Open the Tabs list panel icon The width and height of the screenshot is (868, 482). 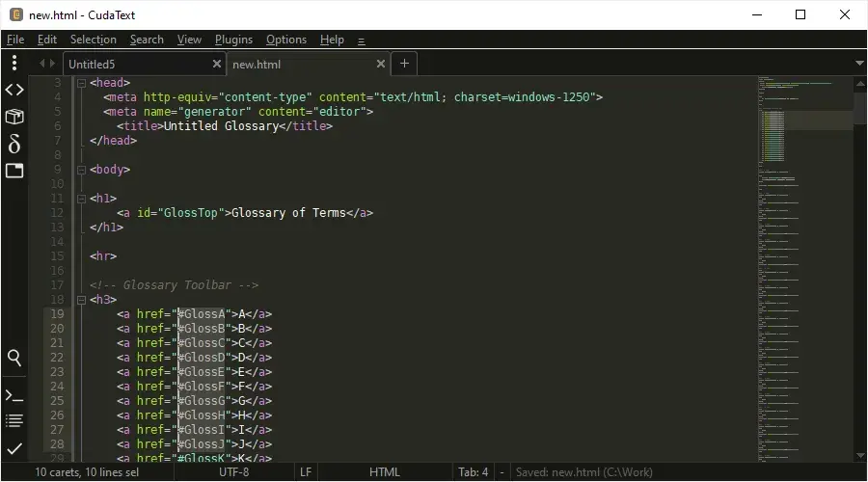click(x=14, y=171)
